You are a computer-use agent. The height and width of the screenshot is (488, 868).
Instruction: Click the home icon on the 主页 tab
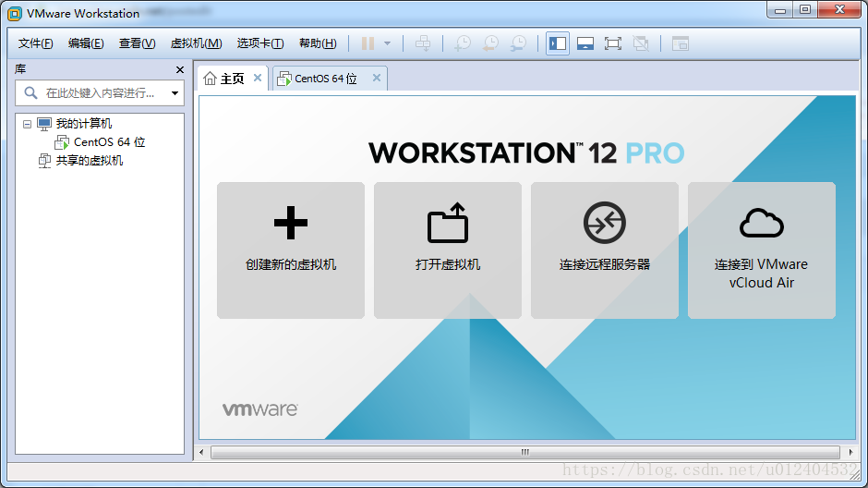(x=210, y=79)
